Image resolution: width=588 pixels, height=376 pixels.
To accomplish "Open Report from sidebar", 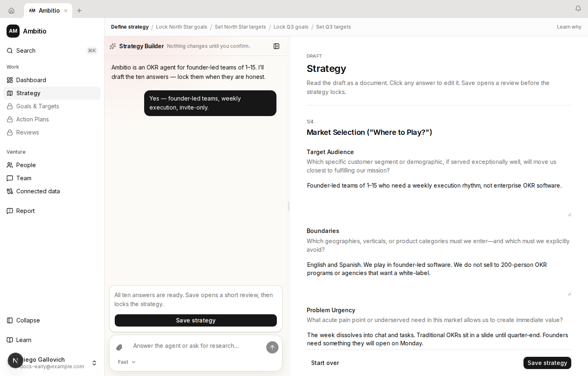I will 52,211.
